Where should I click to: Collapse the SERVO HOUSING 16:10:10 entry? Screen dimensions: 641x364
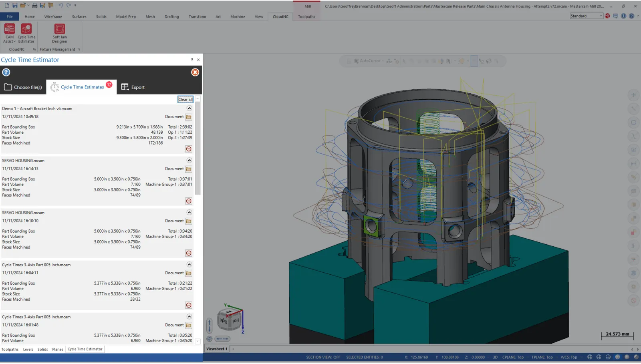point(189,213)
